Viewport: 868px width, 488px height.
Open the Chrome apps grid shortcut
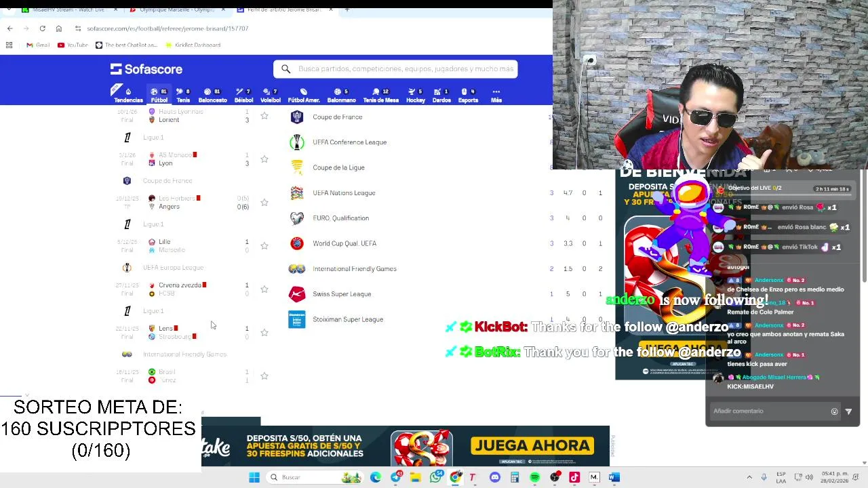coord(9,45)
